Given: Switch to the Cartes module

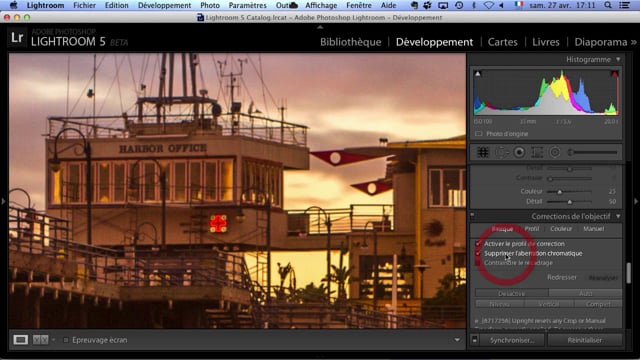Looking at the screenshot, I should click(x=502, y=42).
